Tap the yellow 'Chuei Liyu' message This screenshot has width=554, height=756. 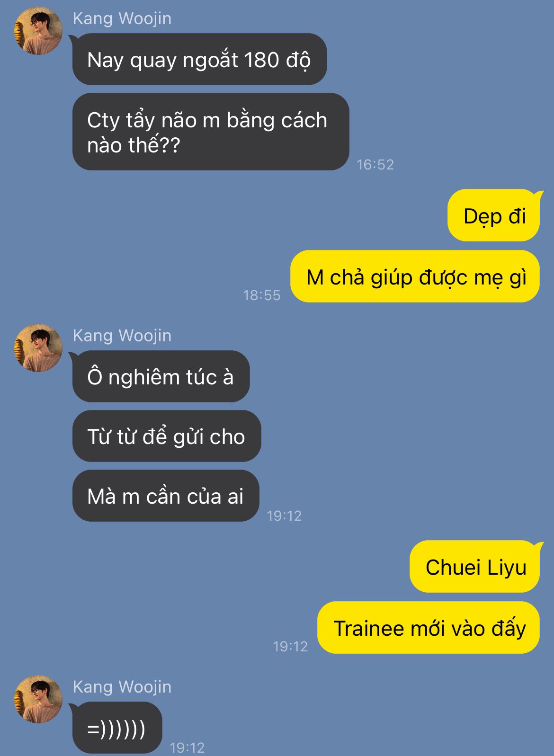(x=475, y=567)
